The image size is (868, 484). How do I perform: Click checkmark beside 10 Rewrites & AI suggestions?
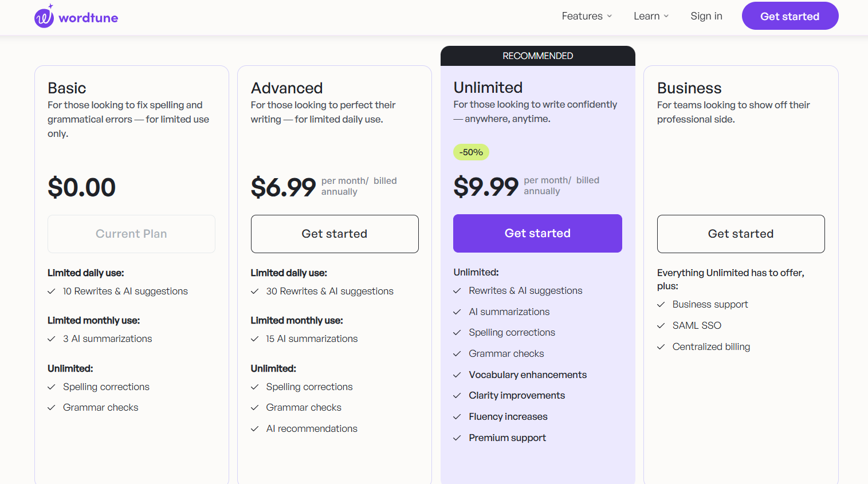[x=52, y=292]
